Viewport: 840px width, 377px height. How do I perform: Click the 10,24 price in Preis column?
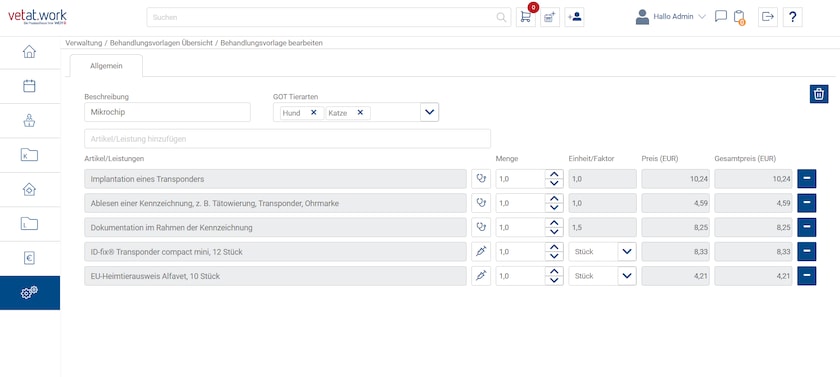click(676, 179)
